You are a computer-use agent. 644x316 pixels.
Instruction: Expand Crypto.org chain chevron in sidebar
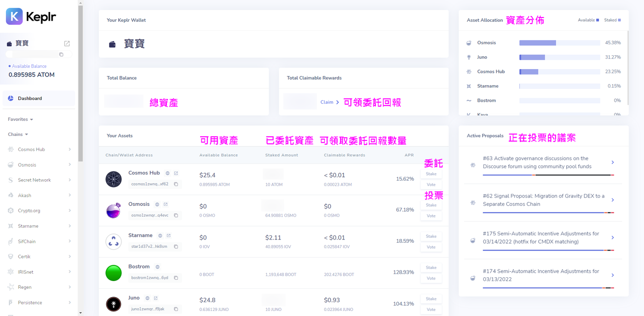[69, 211]
